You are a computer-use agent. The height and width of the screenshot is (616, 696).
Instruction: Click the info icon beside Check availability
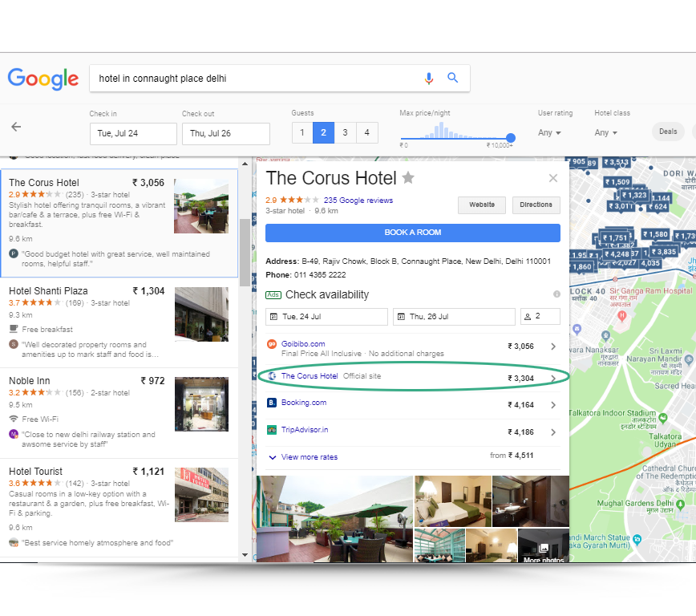556,294
